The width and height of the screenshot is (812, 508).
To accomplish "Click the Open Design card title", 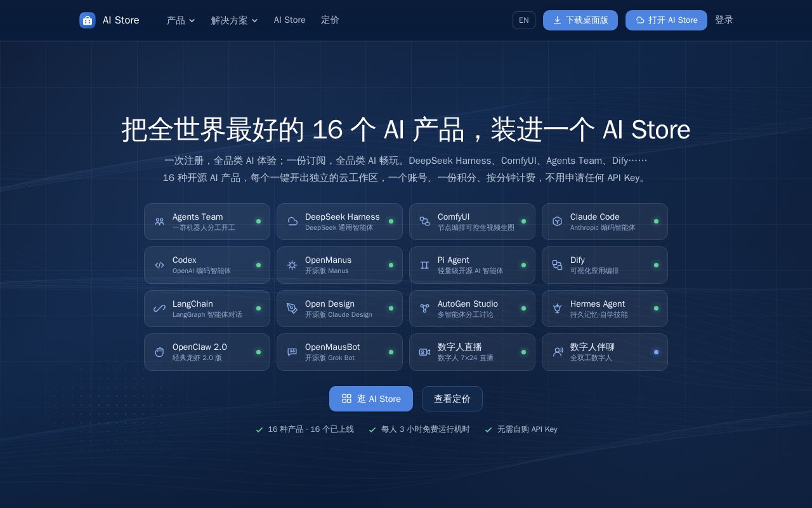I will point(330,304).
